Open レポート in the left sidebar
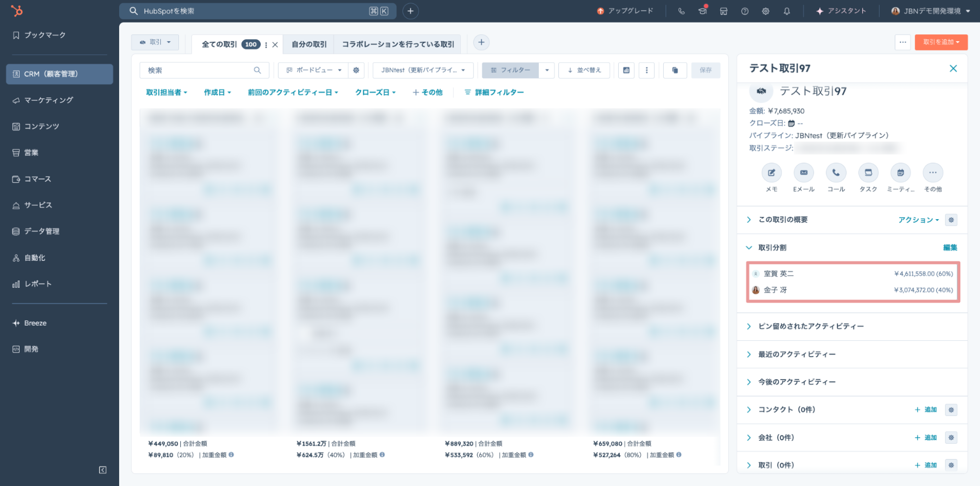 [38, 284]
